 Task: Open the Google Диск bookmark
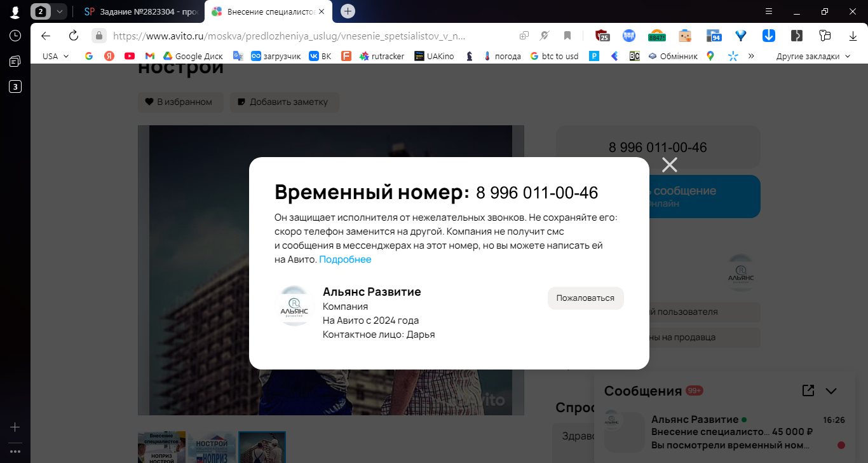(x=193, y=56)
